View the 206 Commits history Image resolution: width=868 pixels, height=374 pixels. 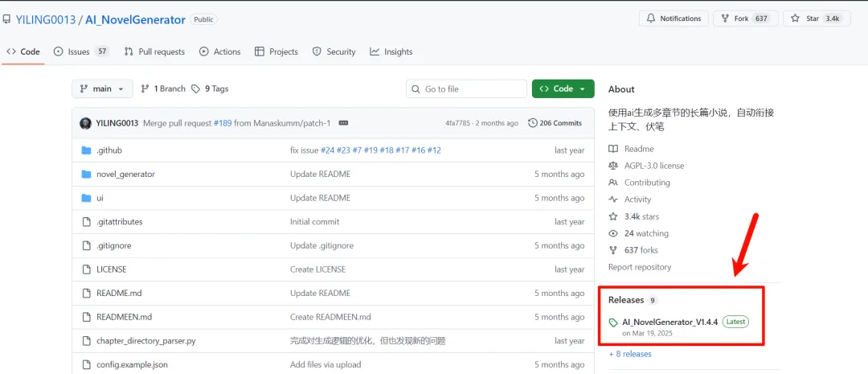coord(555,123)
